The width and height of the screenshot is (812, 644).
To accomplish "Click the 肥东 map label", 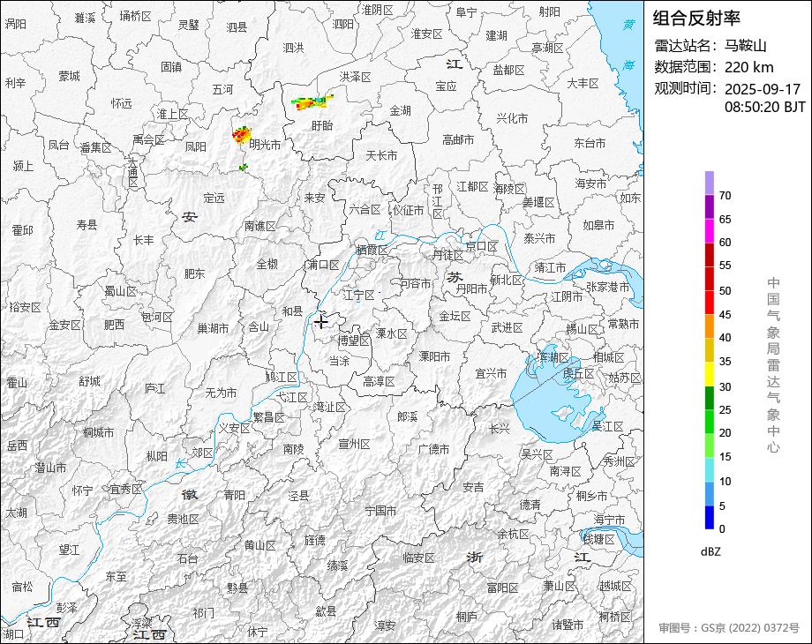I will (195, 273).
